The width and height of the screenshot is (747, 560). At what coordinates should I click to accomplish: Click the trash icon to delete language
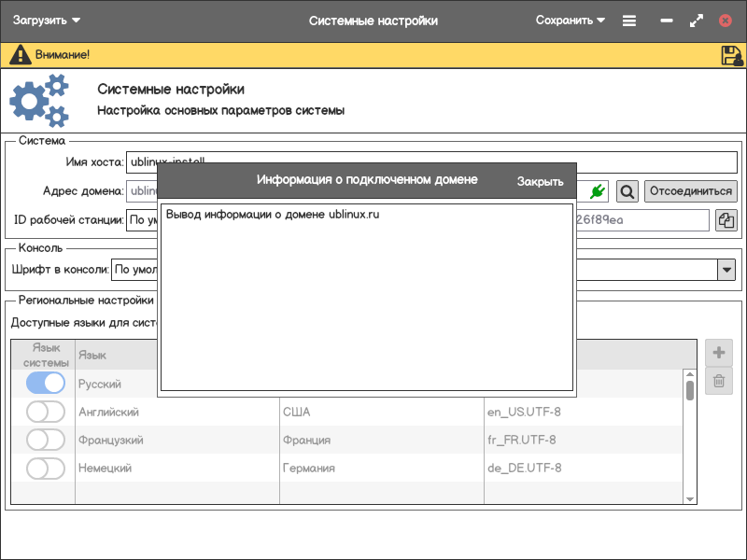[x=719, y=381]
